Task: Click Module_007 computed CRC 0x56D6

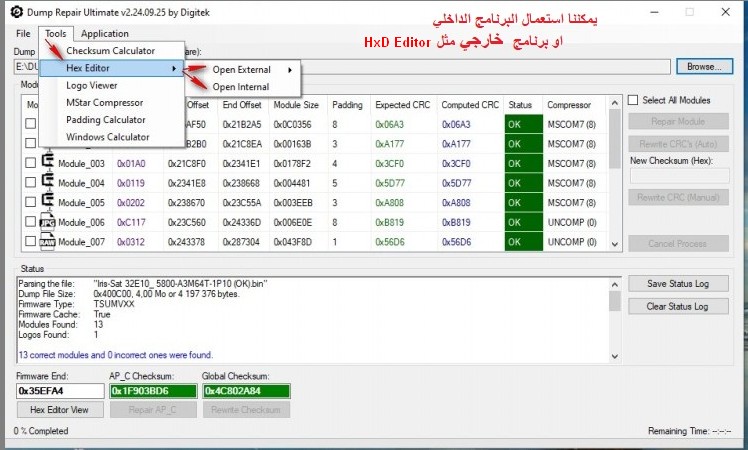Action: pyautogui.click(x=456, y=242)
